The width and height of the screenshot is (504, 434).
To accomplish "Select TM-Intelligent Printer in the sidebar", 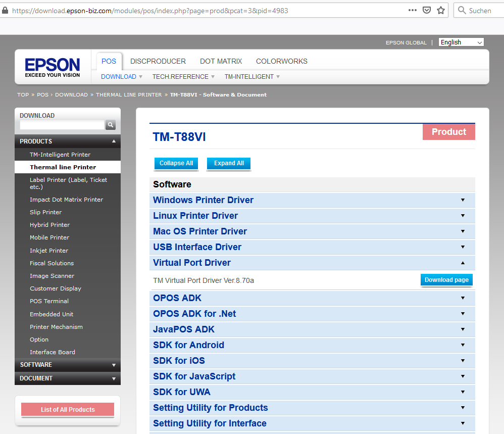I will (68, 155).
